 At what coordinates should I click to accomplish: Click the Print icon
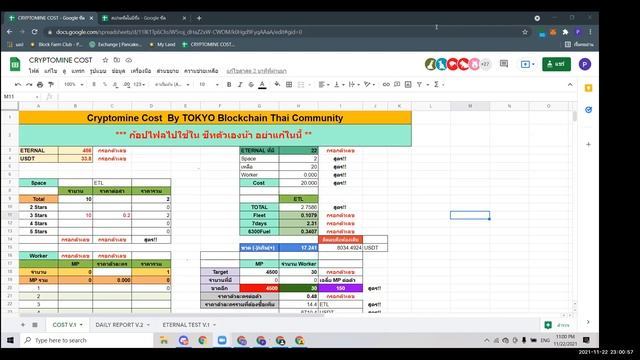click(x=40, y=84)
